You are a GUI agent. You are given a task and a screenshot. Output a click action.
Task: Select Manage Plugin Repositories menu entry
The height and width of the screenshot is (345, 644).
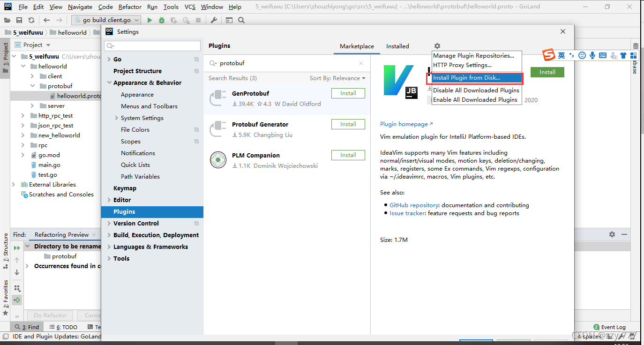click(x=477, y=55)
